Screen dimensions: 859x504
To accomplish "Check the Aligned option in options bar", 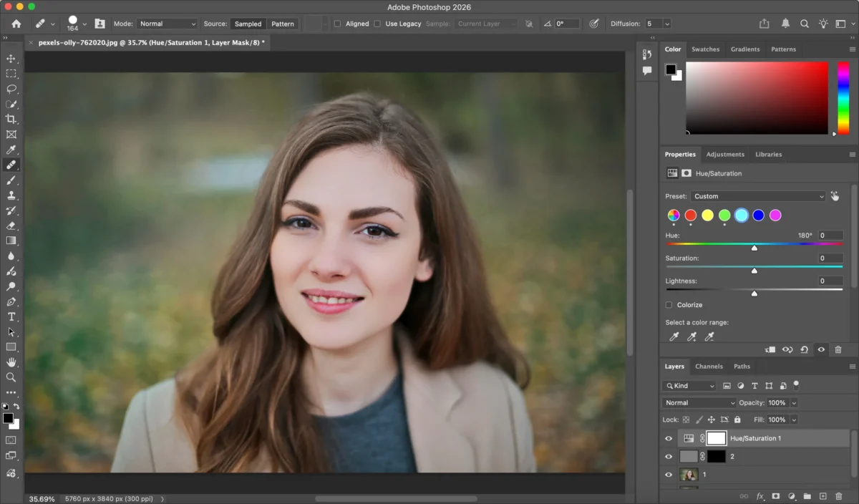I will [337, 23].
